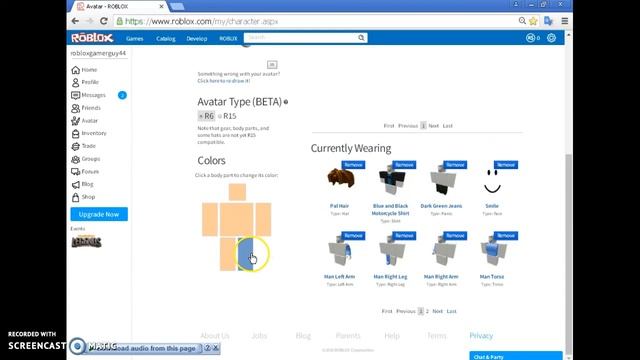
Task: Click Avatar Type info icon
Action: click(x=286, y=102)
